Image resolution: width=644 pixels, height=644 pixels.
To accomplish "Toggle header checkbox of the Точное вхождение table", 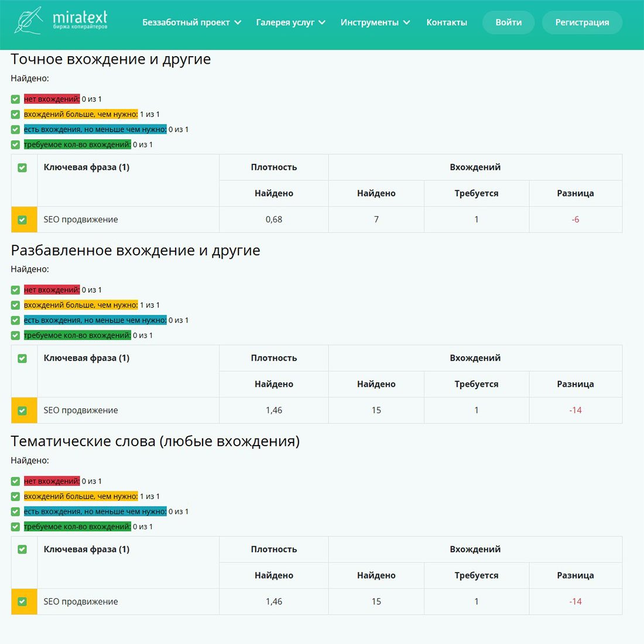I will (x=22, y=168).
